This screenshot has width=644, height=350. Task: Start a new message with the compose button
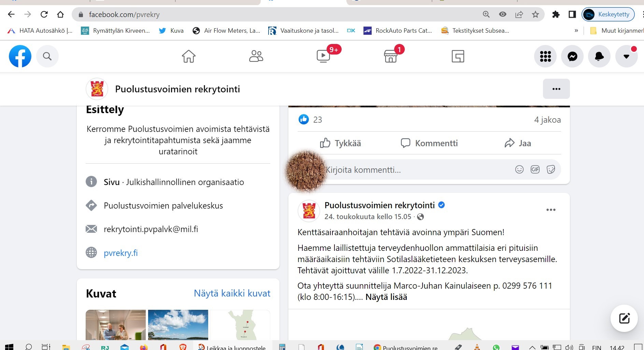point(624,318)
